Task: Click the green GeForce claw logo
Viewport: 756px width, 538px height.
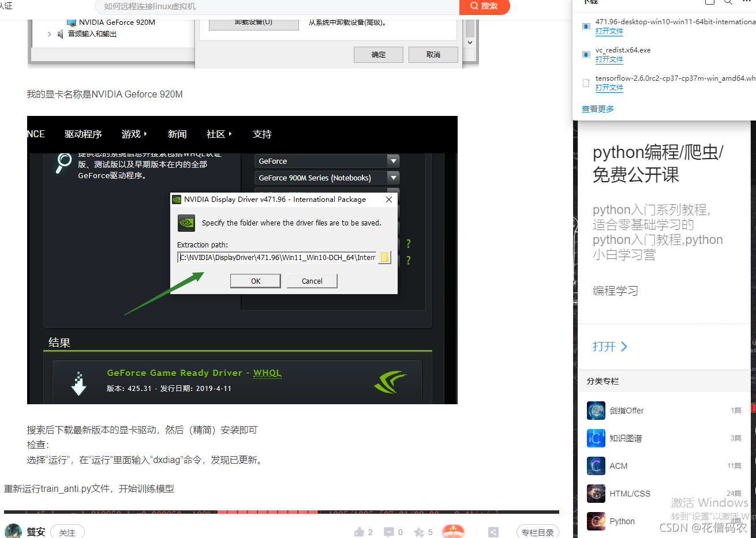Action: point(390,382)
